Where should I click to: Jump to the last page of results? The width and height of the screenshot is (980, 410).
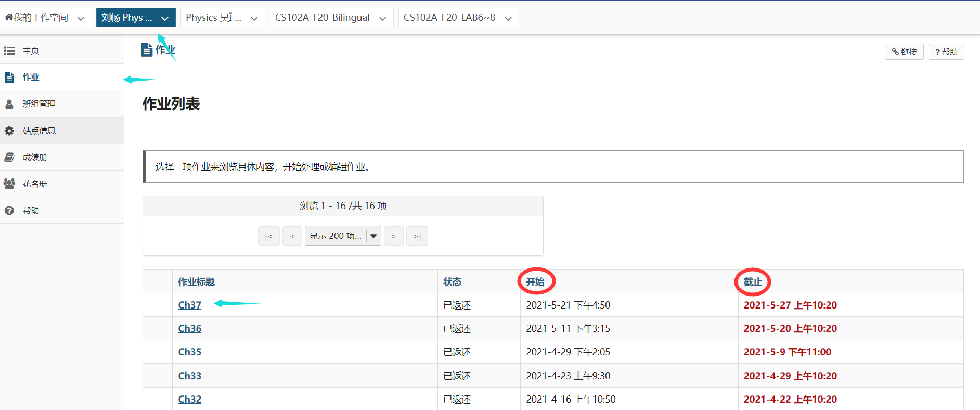417,236
